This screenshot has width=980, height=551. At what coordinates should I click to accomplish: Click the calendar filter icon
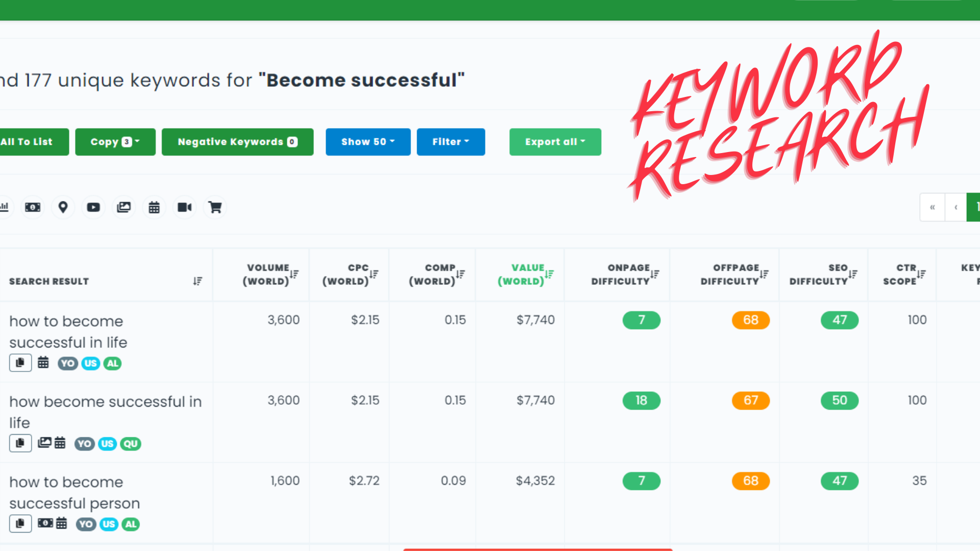154,207
